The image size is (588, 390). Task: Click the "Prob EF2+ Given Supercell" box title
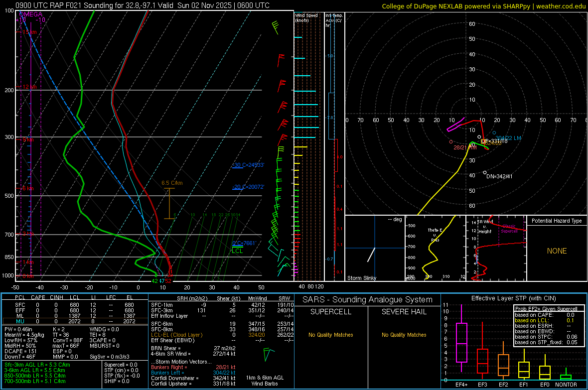[546, 309]
